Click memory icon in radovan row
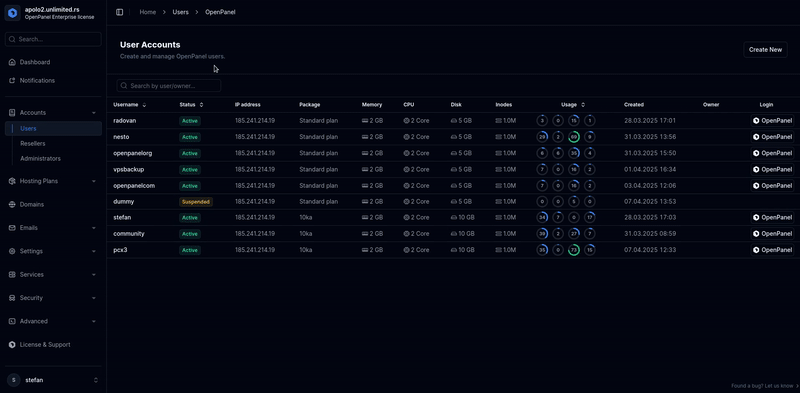The width and height of the screenshot is (800, 393). pos(365,121)
